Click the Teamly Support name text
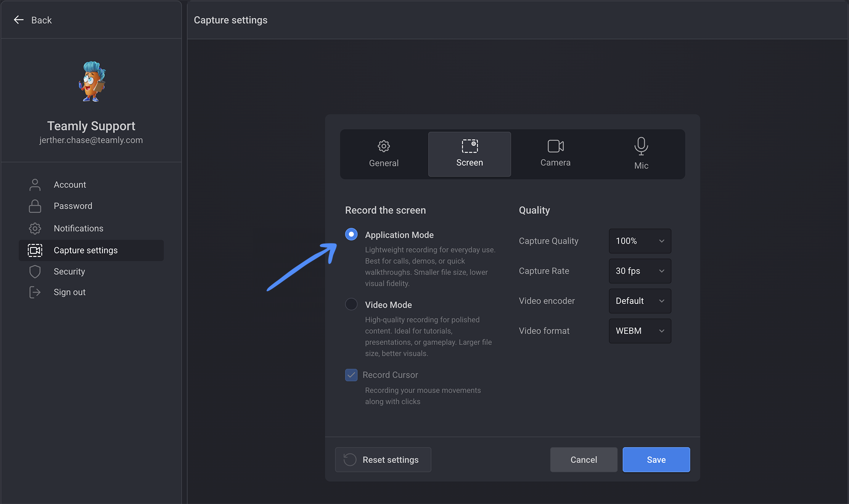 click(91, 126)
